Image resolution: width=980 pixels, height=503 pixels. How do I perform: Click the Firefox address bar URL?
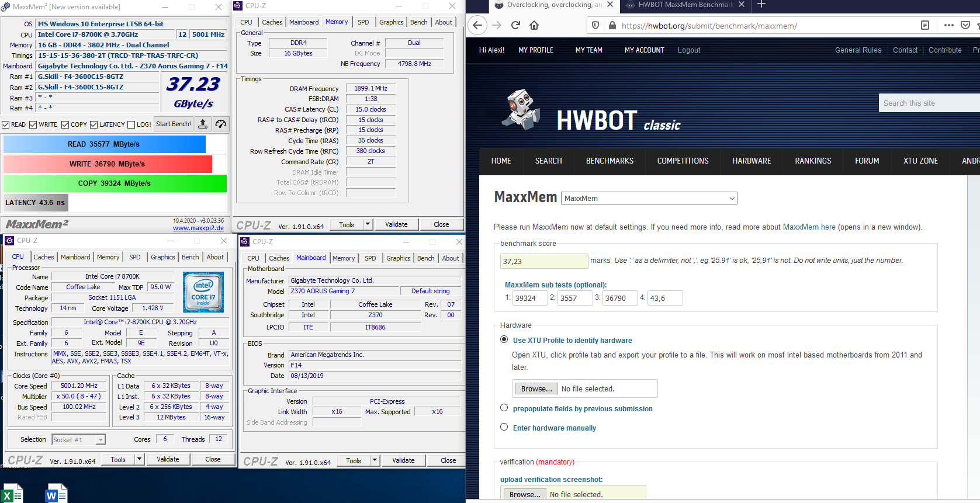[x=709, y=26]
